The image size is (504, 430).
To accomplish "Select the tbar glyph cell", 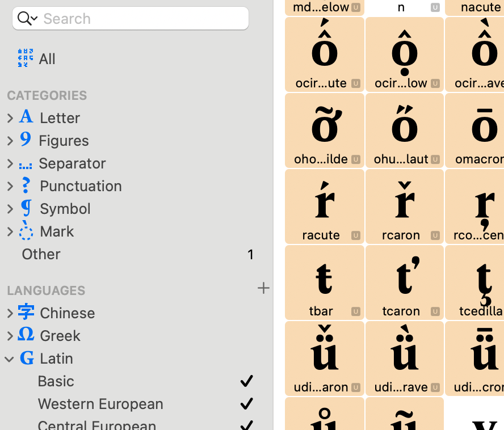I will coord(324,283).
